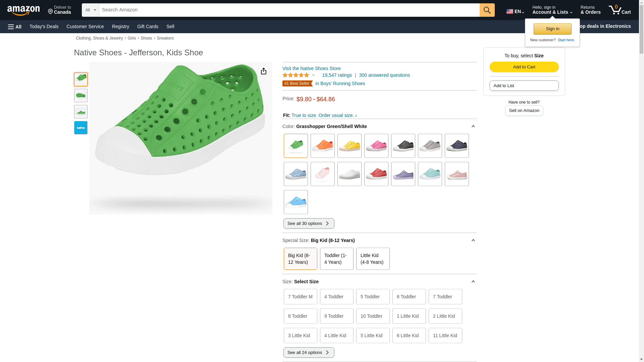Visit the Native Shoes Store link
The width and height of the screenshot is (644, 362).
(x=311, y=68)
